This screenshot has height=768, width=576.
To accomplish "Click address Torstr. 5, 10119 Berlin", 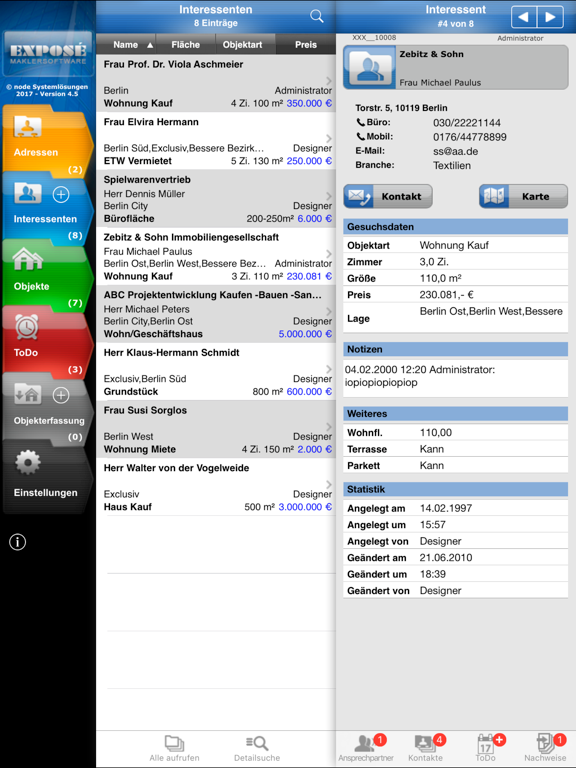I will (401, 108).
